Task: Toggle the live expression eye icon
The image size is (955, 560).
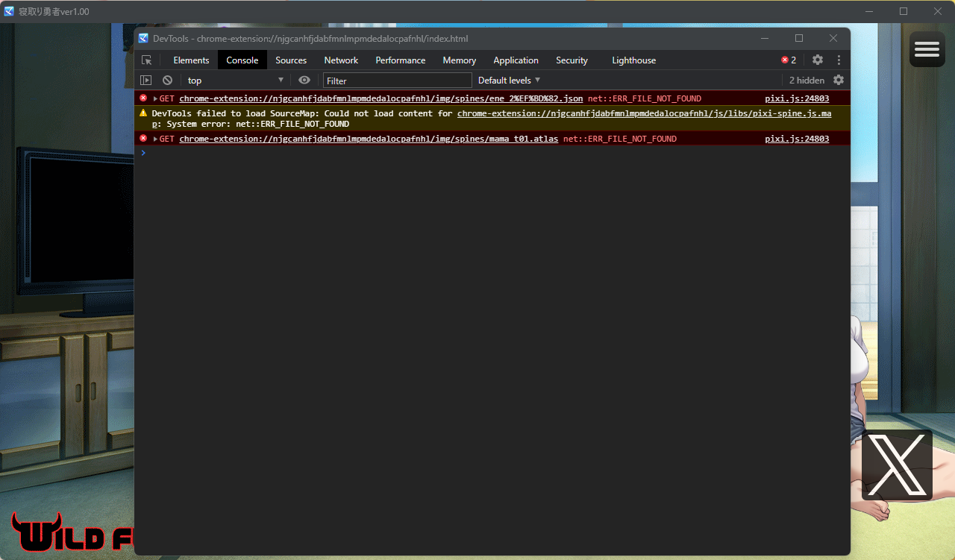Action: 304,80
